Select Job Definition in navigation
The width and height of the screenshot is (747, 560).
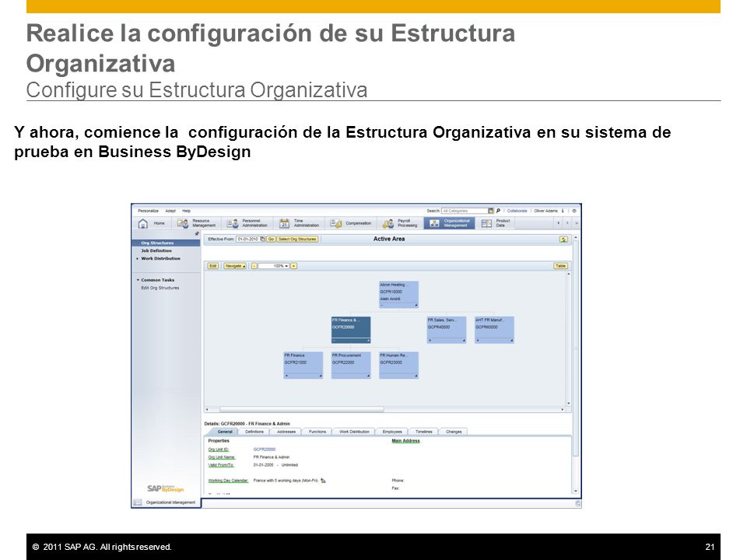pos(156,250)
